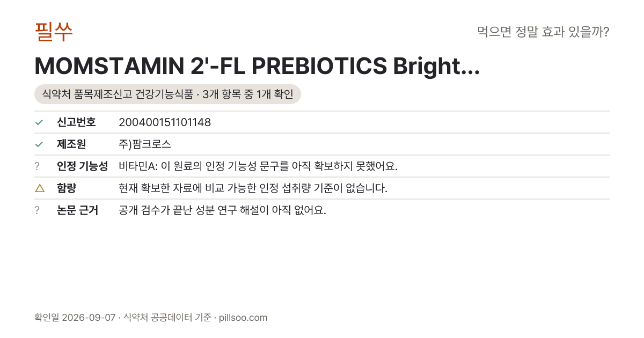Image resolution: width=644 pixels, height=338 pixels.
Task: Click the report number 200400151101148
Action: (165, 122)
